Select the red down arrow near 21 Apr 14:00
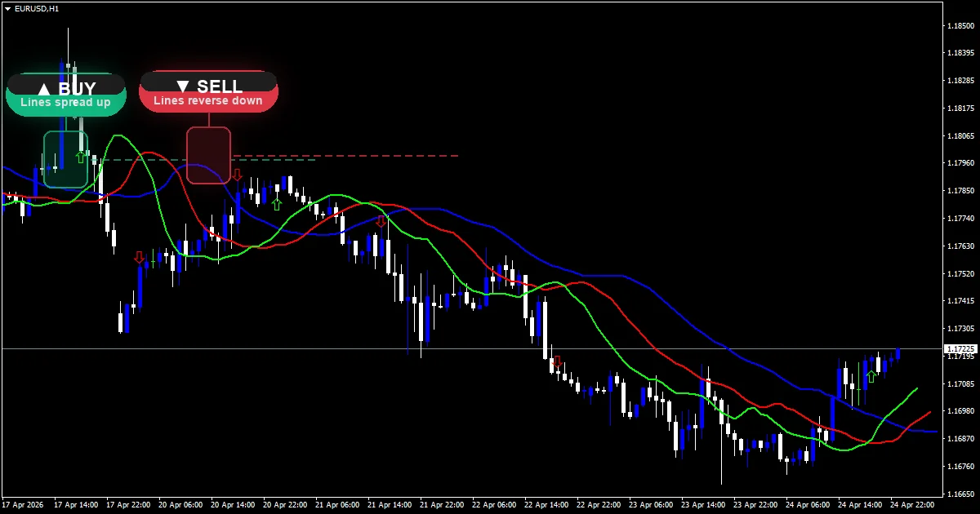The height and width of the screenshot is (514, 980). [381, 221]
